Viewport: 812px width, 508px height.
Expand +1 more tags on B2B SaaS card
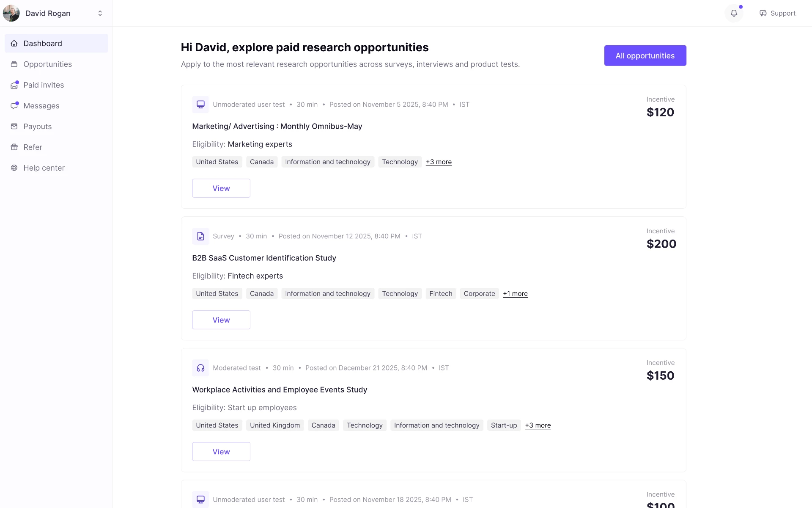tap(515, 293)
